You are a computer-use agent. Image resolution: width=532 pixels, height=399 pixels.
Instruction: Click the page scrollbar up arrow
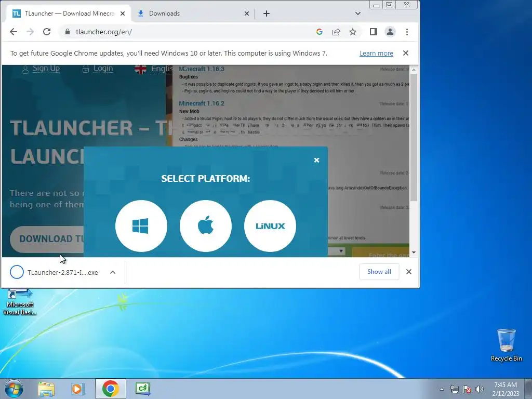click(414, 70)
